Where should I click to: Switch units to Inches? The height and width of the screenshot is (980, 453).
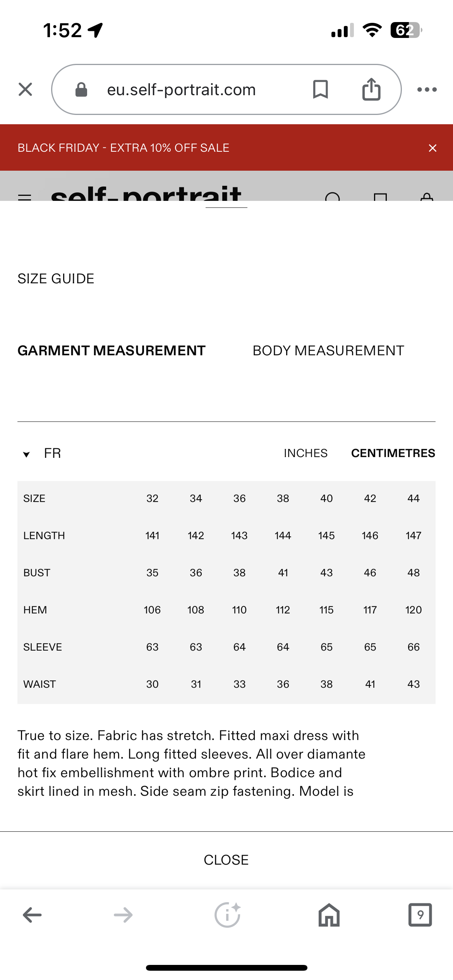pos(305,453)
